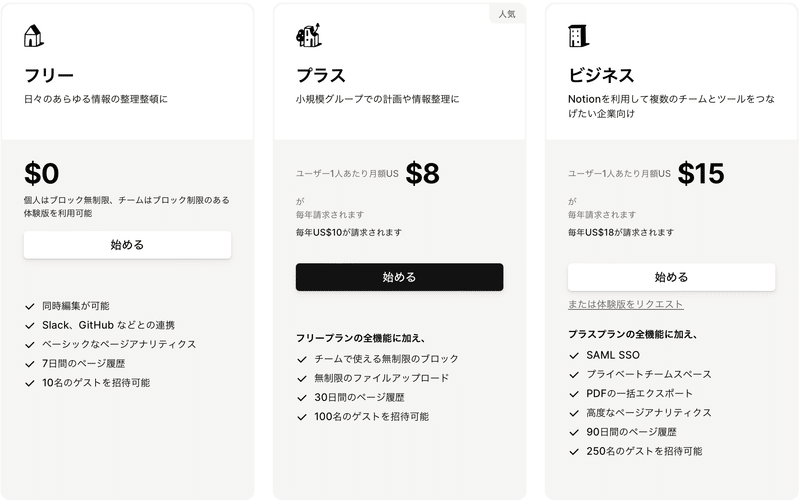This screenshot has height=502, width=800.
Task: Click the Free plan house icon
Action: click(34, 36)
